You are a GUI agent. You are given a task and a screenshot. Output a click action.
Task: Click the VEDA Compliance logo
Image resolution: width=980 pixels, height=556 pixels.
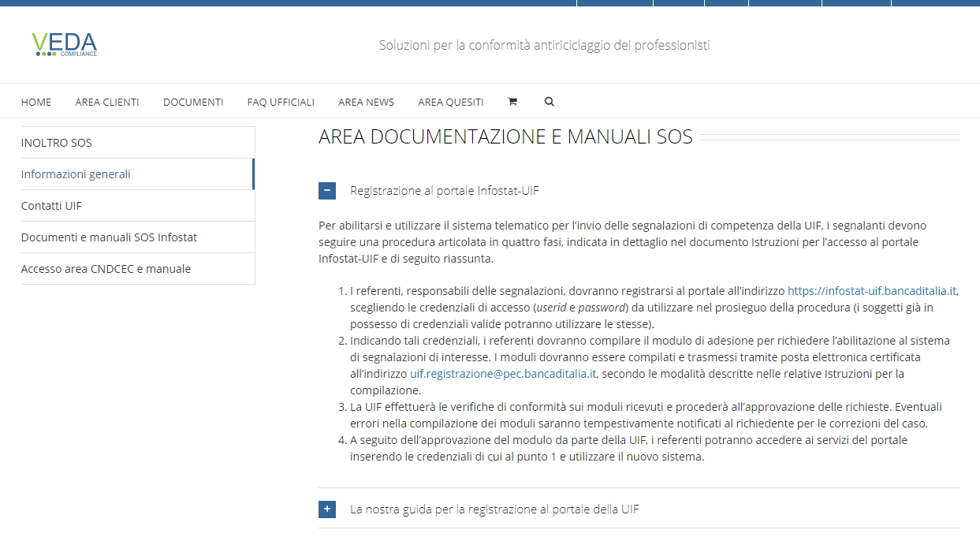pos(65,45)
